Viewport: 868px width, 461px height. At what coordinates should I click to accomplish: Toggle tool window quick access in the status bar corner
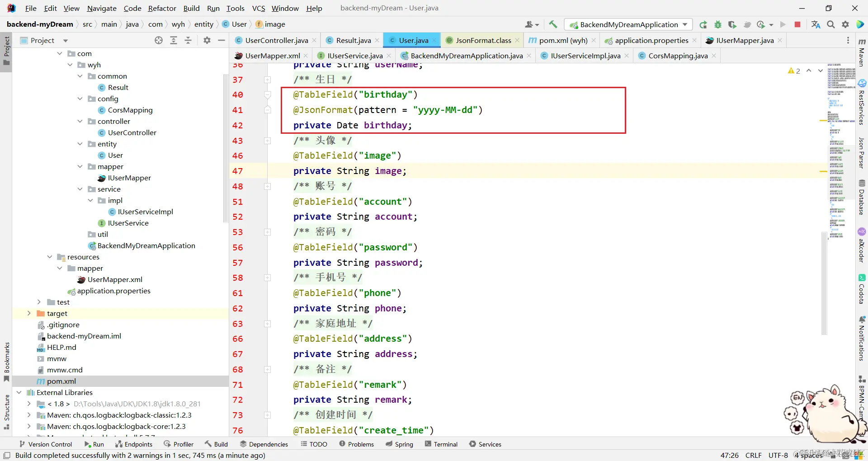[x=7, y=455]
